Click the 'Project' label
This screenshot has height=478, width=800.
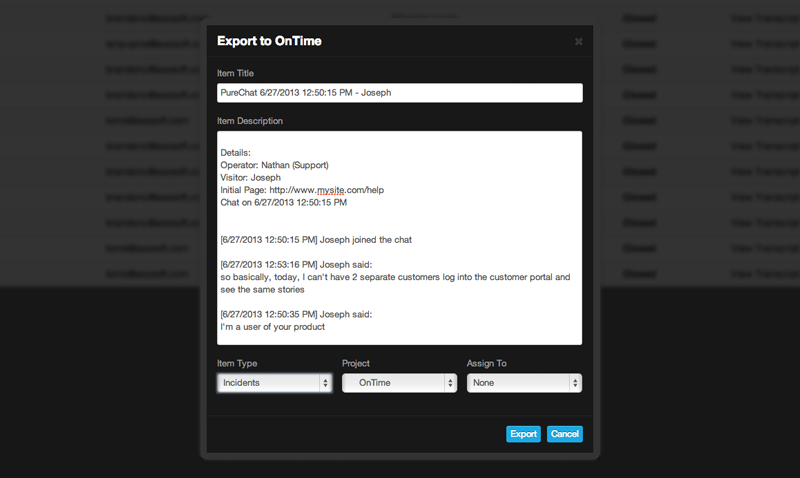pos(356,363)
